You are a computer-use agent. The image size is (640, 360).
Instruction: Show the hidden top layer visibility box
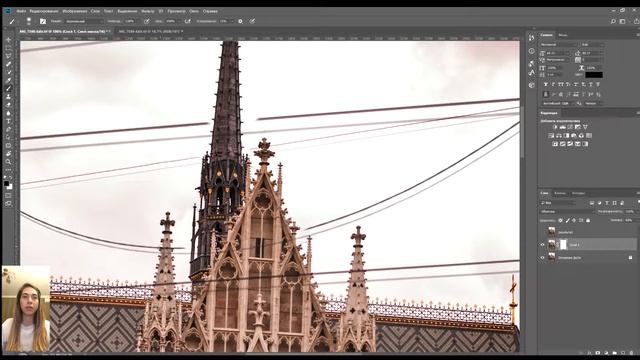[x=542, y=232]
